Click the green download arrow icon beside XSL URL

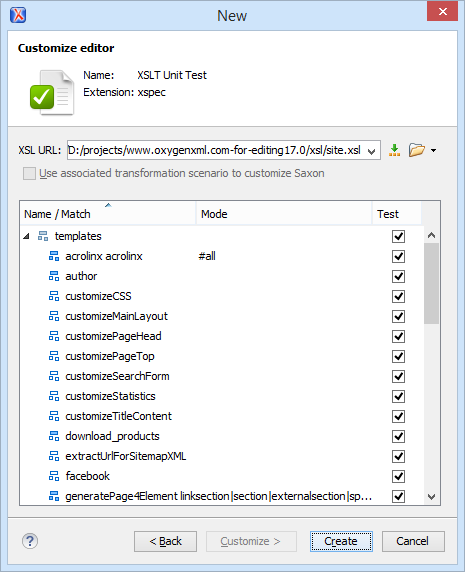[394, 150]
